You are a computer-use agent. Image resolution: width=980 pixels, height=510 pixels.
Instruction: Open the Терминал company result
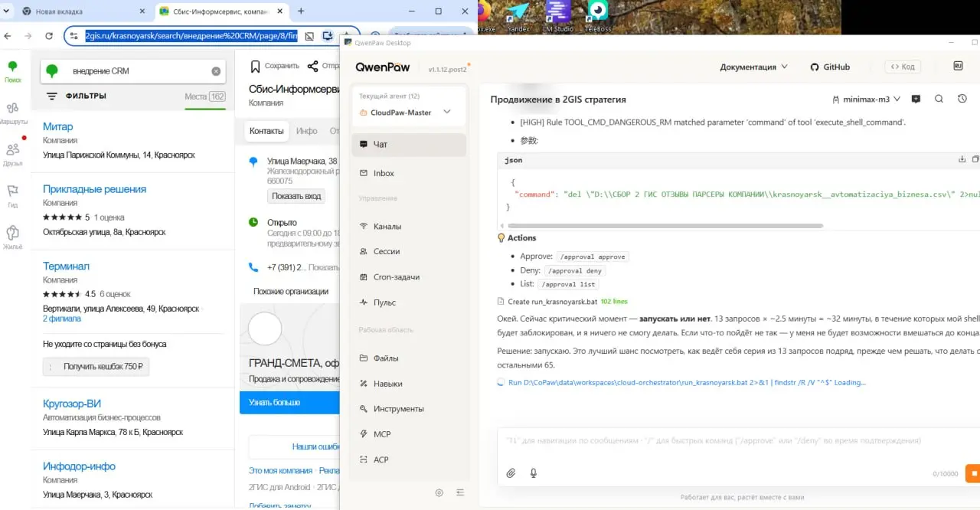66,266
